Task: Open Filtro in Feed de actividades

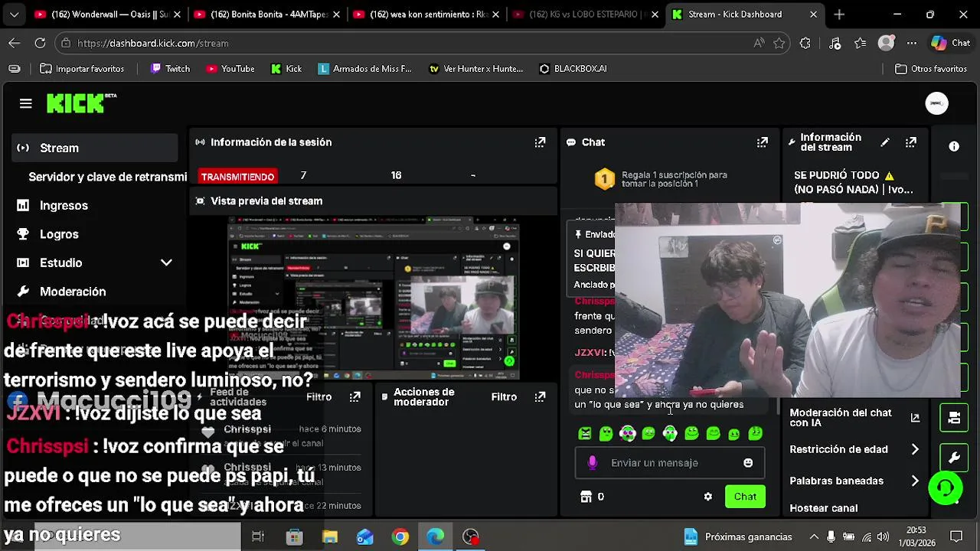Action: (x=318, y=397)
